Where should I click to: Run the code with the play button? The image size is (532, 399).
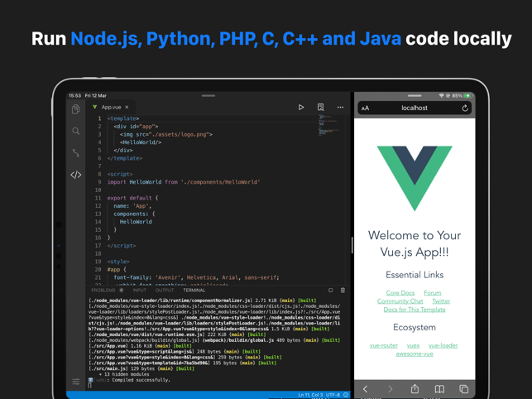click(x=301, y=108)
